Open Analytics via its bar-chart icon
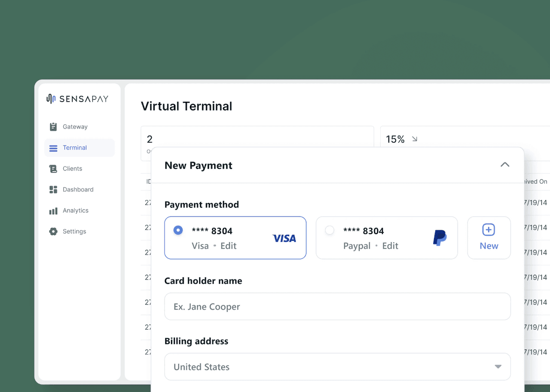This screenshot has width=550, height=392. [x=53, y=210]
